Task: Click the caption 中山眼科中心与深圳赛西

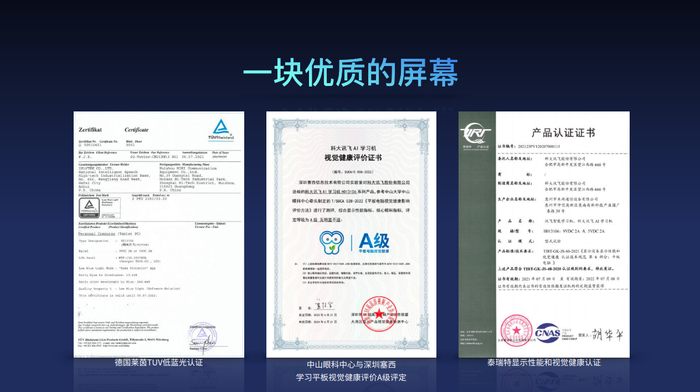Action: (x=351, y=365)
